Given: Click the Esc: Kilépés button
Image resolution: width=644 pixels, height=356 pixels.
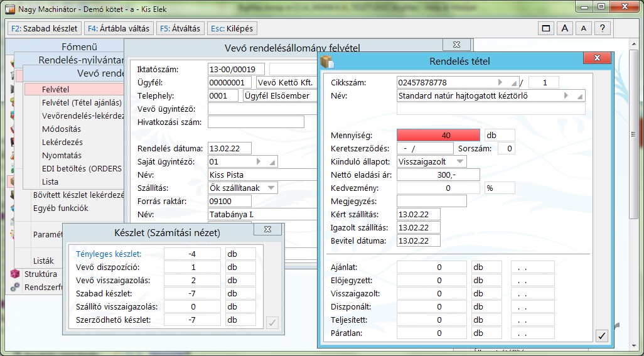Looking at the screenshot, I should coord(232,28).
